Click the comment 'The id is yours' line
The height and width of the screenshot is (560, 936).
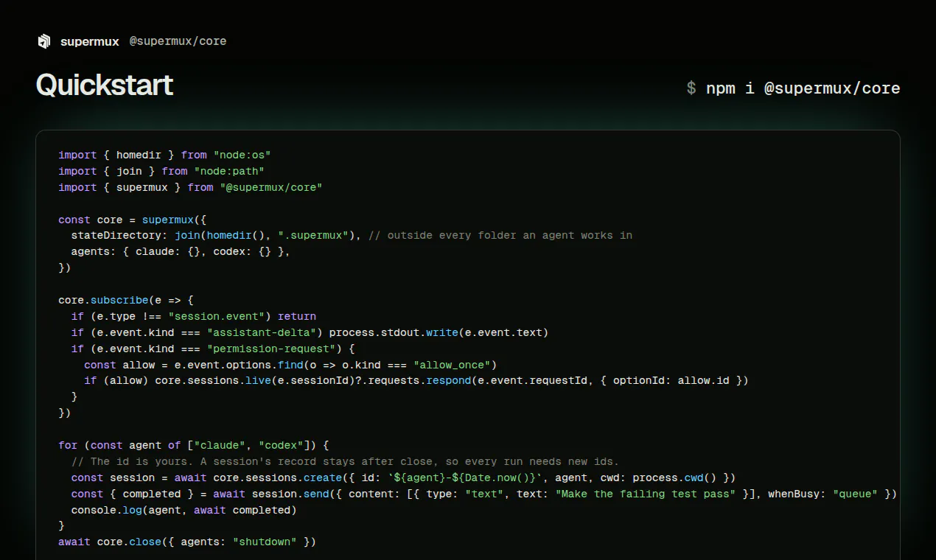(345, 463)
